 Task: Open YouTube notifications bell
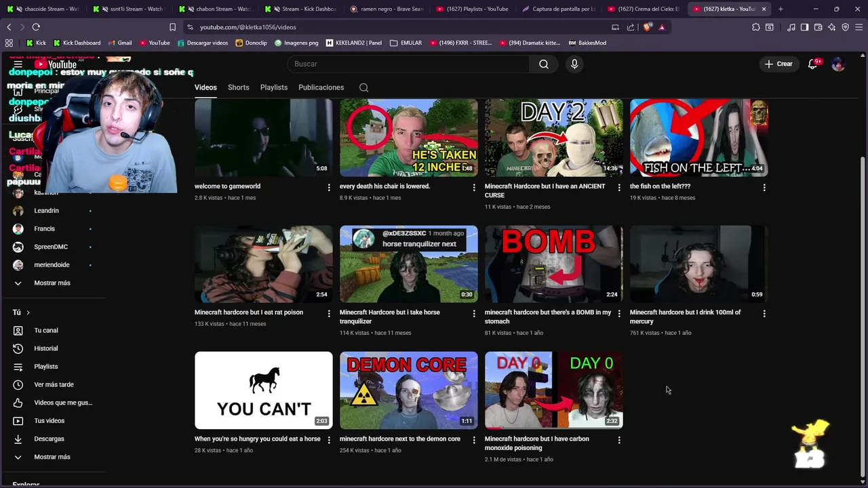pos(812,64)
